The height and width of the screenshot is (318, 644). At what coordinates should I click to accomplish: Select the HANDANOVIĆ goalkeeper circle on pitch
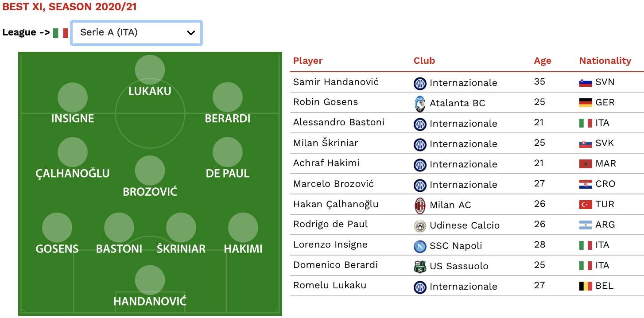150,280
